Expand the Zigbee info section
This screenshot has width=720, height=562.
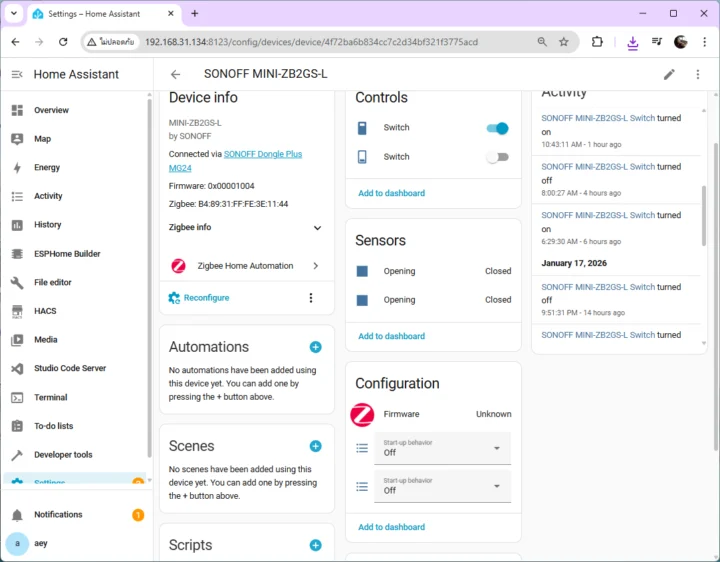(317, 228)
